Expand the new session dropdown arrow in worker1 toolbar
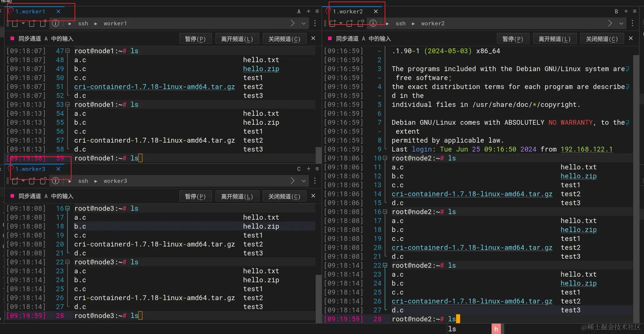The height and width of the screenshot is (334, 644). coord(23,23)
